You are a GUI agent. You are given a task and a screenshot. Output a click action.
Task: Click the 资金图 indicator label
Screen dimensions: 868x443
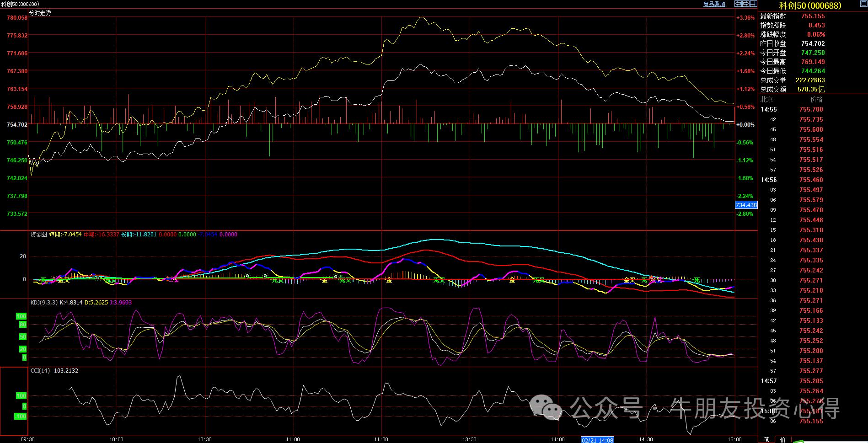pyautogui.click(x=39, y=235)
